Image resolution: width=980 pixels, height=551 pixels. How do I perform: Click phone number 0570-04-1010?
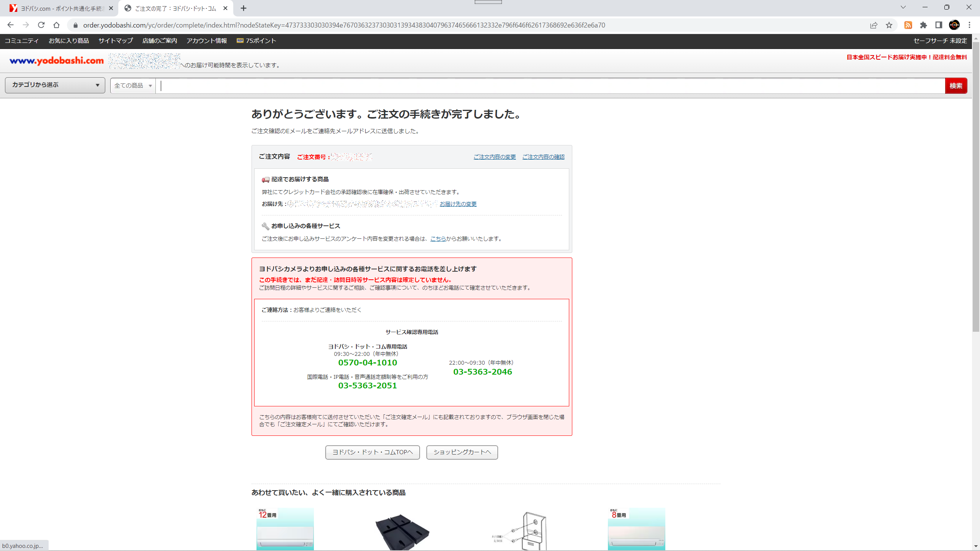[367, 362]
